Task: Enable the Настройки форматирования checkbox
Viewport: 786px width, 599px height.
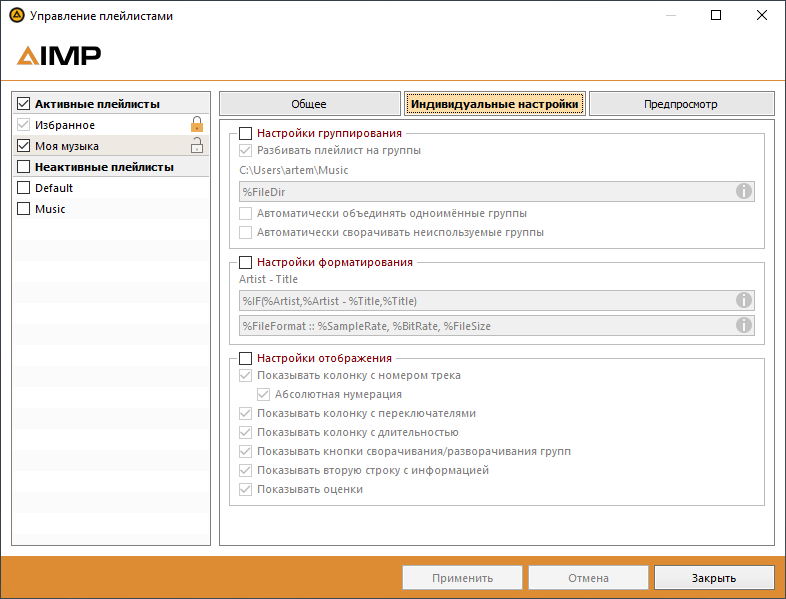Action: (246, 262)
